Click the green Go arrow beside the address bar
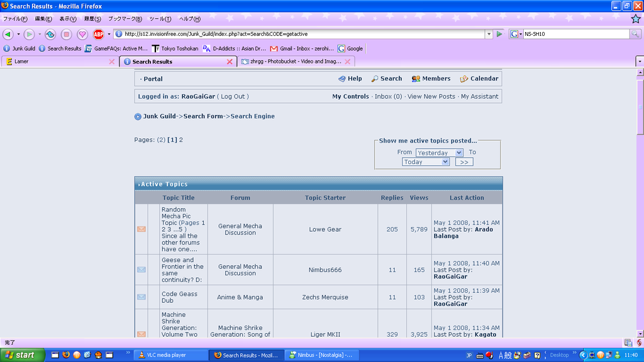The height and width of the screenshot is (362, 644). click(499, 34)
